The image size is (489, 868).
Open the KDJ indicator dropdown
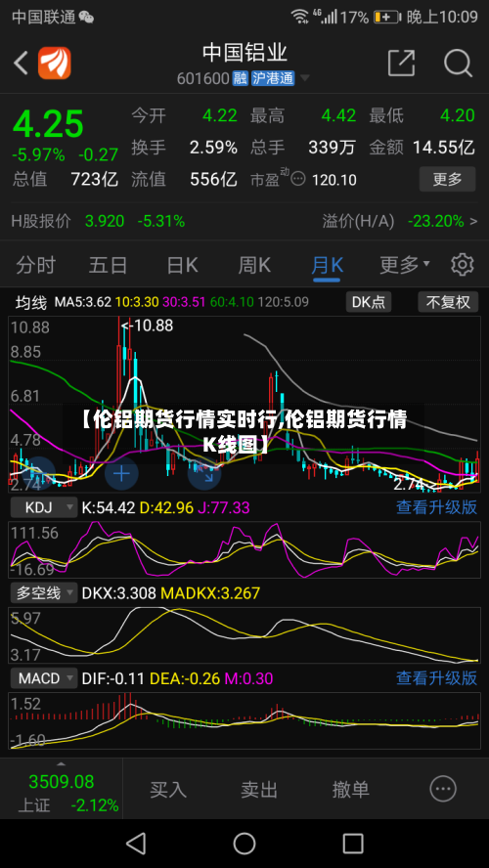44,506
